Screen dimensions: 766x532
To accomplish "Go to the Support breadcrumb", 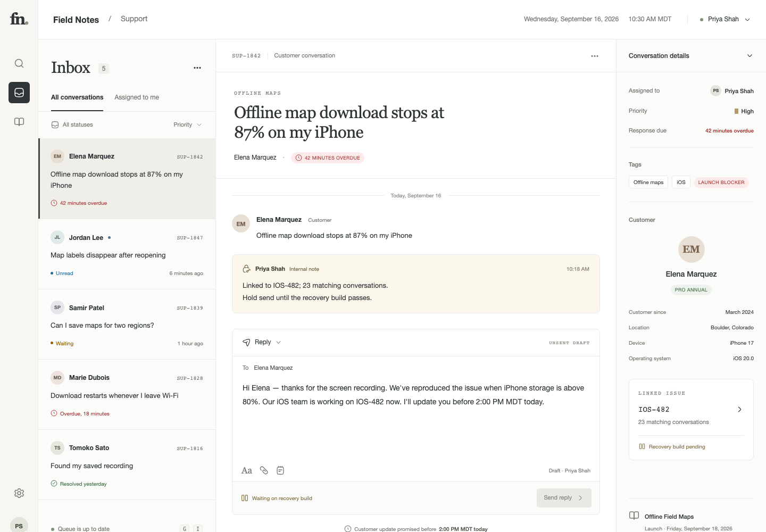I will pos(134,19).
